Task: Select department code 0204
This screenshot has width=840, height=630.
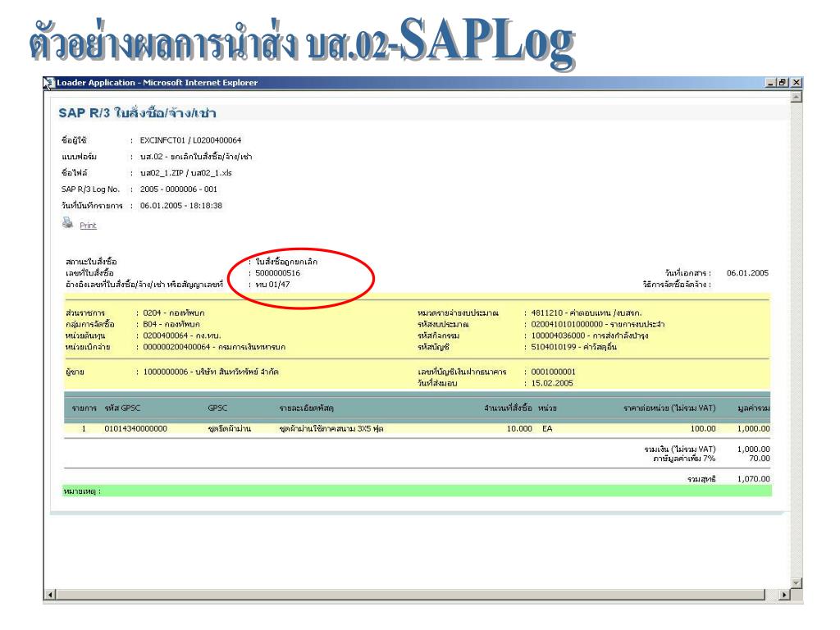Action: pyautogui.click(x=152, y=313)
